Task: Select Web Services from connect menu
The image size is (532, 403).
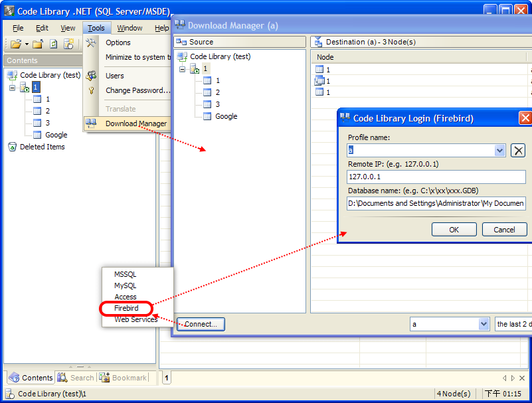Action: [136, 319]
